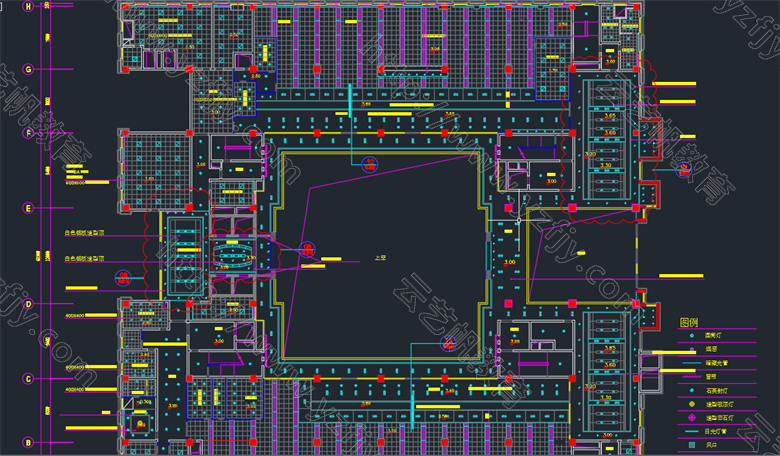Click grid axis bubble C

tap(28, 379)
